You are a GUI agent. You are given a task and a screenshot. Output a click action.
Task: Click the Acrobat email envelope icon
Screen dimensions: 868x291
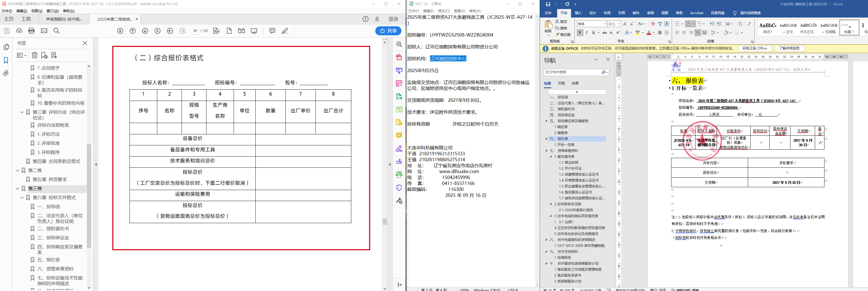click(44, 31)
